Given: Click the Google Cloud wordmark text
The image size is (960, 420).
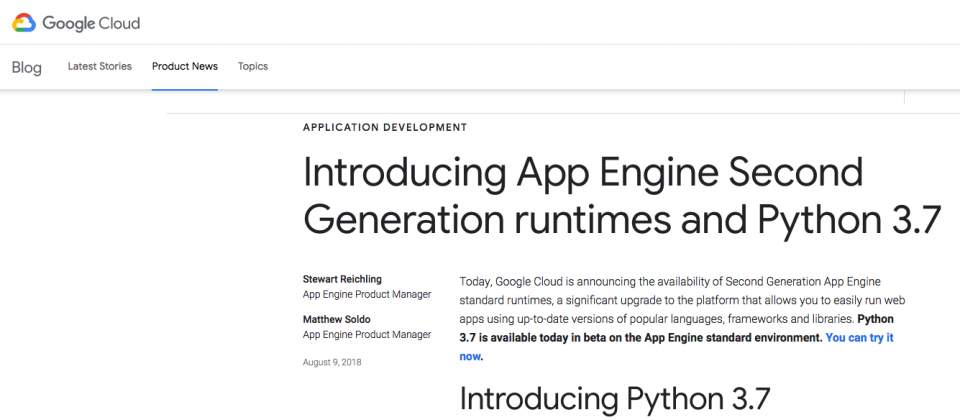Looking at the screenshot, I should coord(91,22).
